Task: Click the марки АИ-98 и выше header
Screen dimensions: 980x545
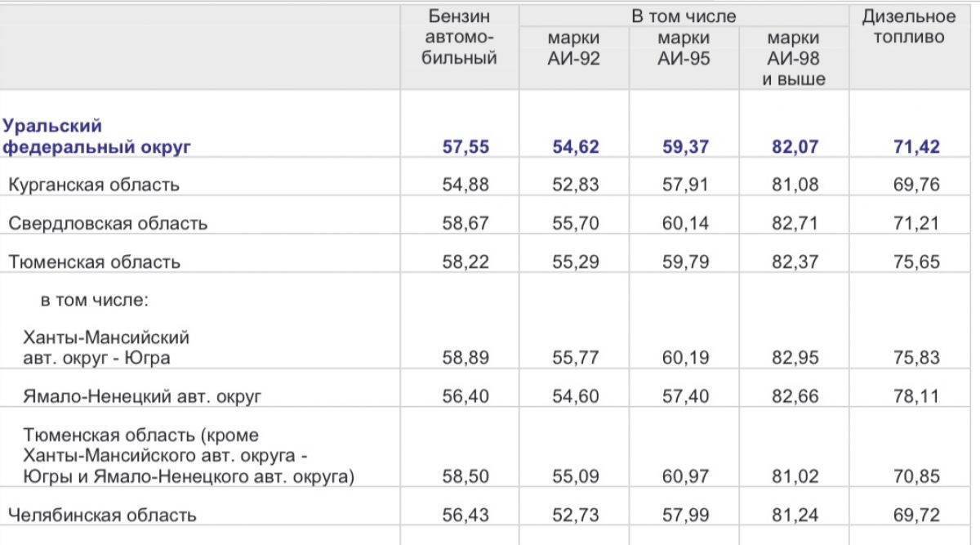Action: coord(794,59)
